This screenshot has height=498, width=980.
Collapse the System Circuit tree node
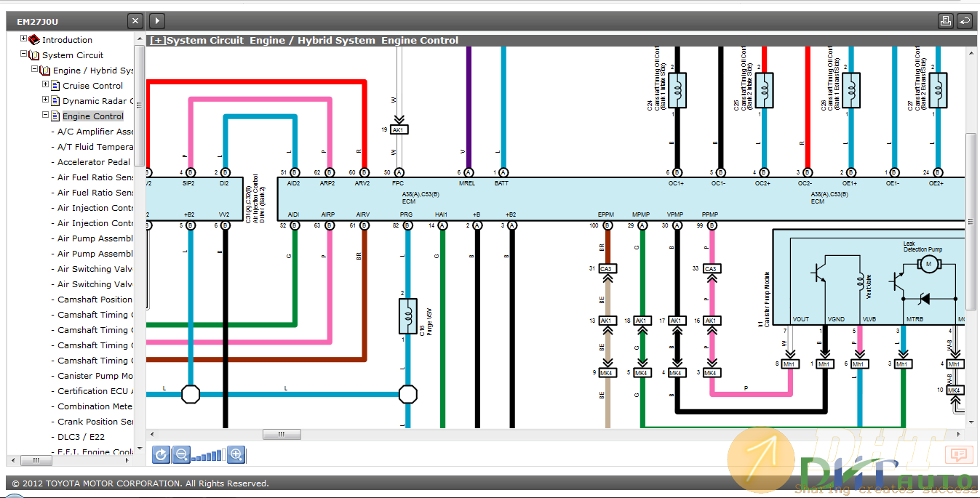(x=23, y=55)
